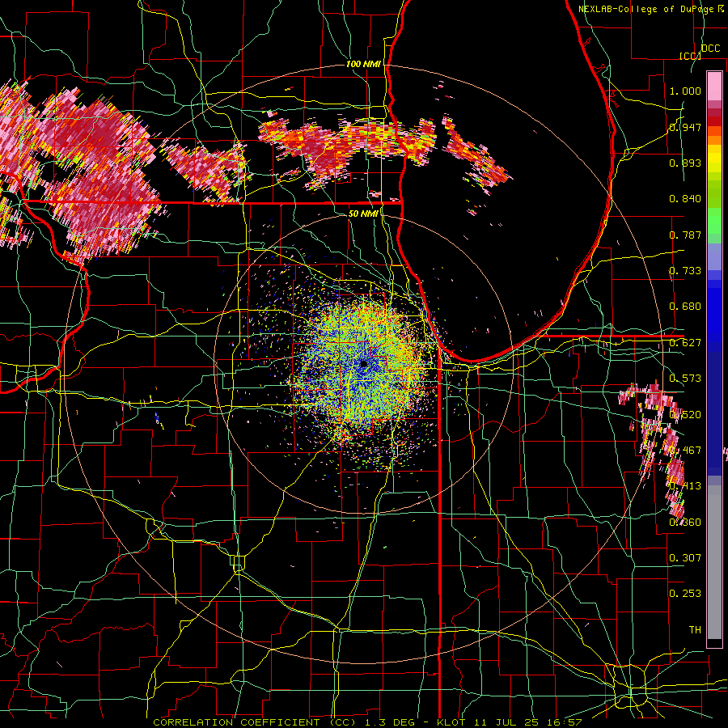The height and width of the screenshot is (728, 728).
Task: Click the 0.680 scale value
Action: click(685, 307)
